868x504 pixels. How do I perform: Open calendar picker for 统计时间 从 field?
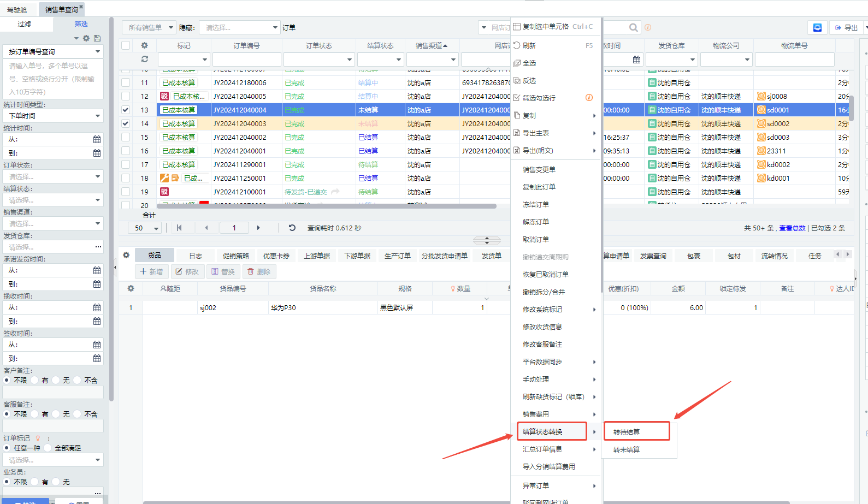(x=97, y=139)
